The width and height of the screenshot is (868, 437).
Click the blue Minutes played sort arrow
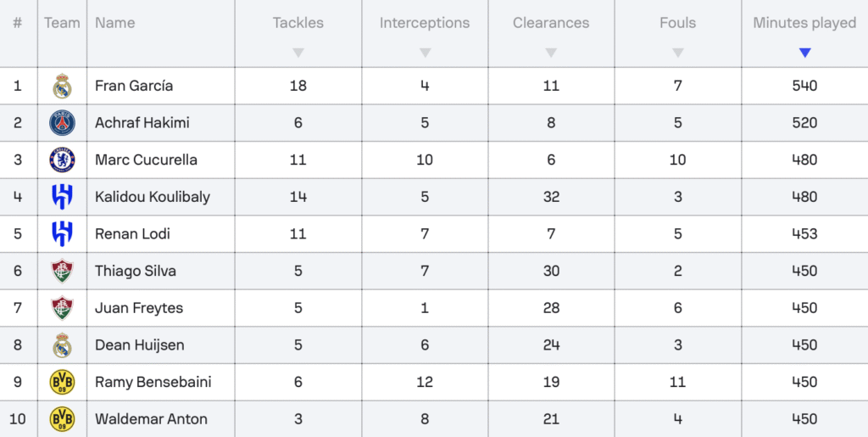pos(805,53)
